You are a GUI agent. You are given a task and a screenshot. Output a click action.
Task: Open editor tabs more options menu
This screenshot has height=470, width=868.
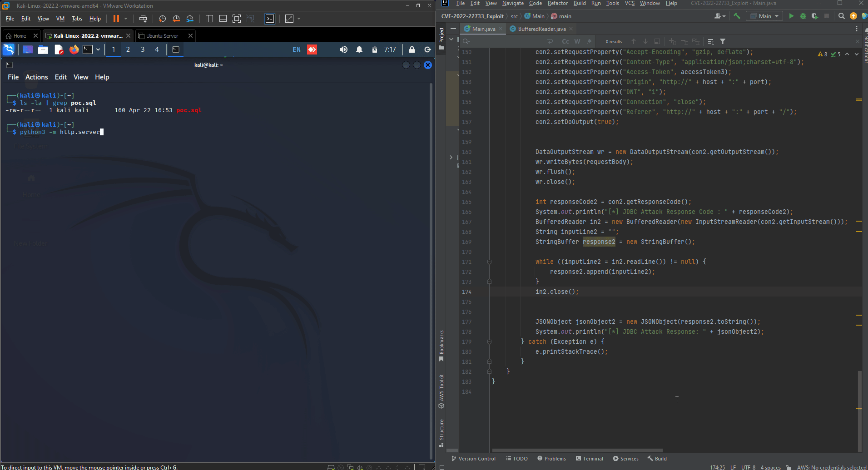(x=857, y=29)
